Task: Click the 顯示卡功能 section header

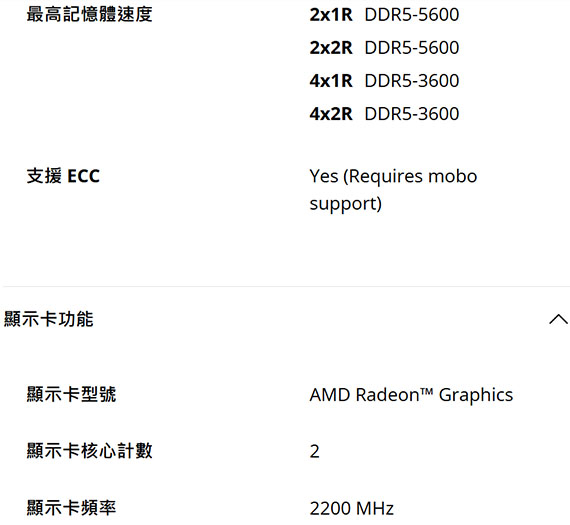Action: coord(285,319)
